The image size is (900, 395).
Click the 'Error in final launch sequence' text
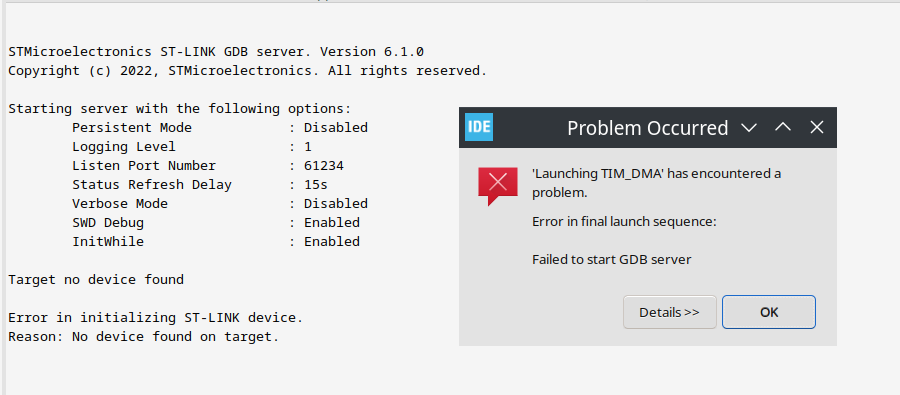[624, 222]
